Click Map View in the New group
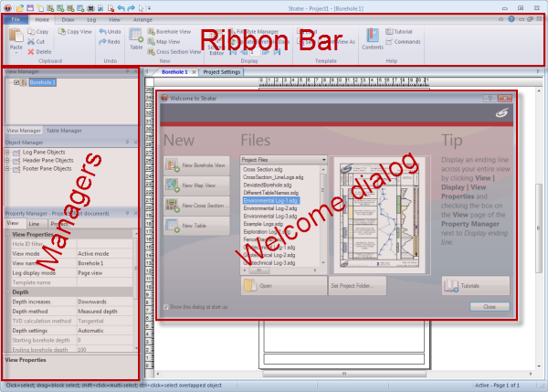Screen dimensions: 548x392 [x=163, y=42]
